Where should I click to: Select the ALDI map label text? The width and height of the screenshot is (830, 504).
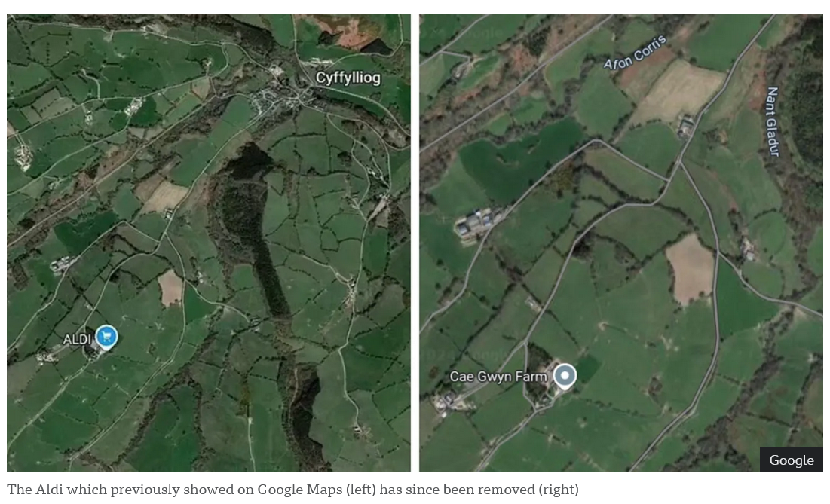78,339
